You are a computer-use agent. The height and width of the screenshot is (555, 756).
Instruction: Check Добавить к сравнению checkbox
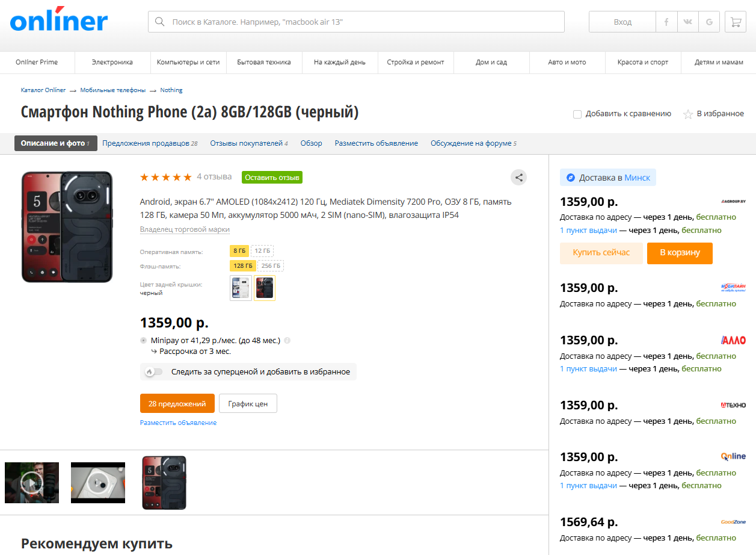(x=577, y=114)
